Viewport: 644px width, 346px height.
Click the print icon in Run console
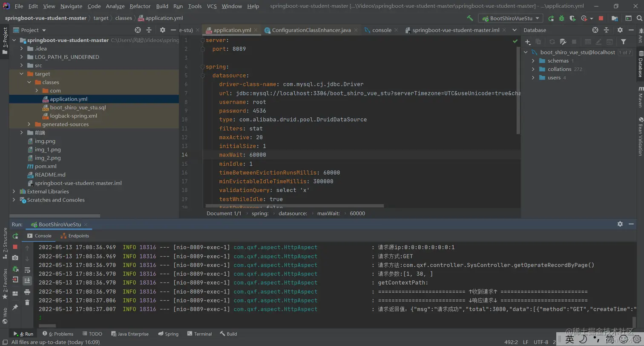coord(27,292)
